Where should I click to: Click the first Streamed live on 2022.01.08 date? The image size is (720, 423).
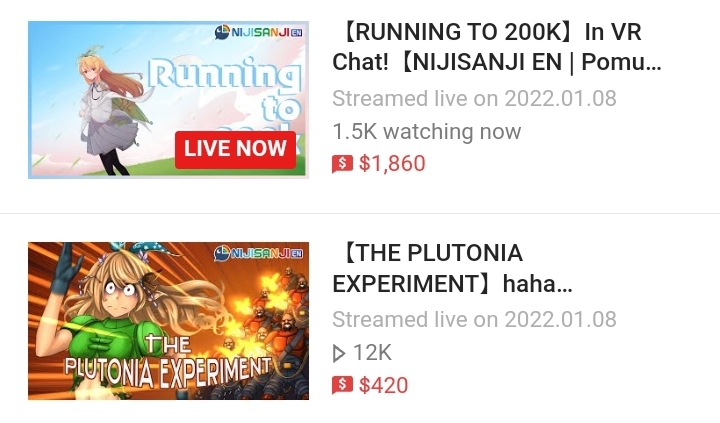click(474, 98)
